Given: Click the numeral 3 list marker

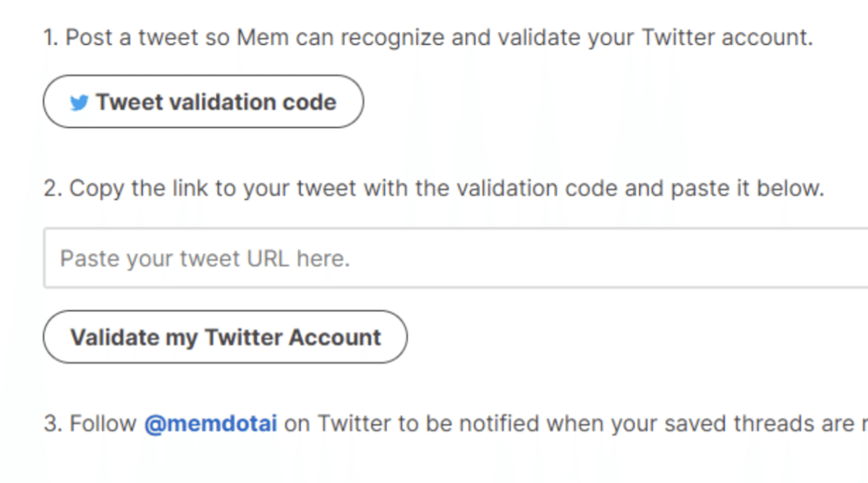Looking at the screenshot, I should coord(52,424).
